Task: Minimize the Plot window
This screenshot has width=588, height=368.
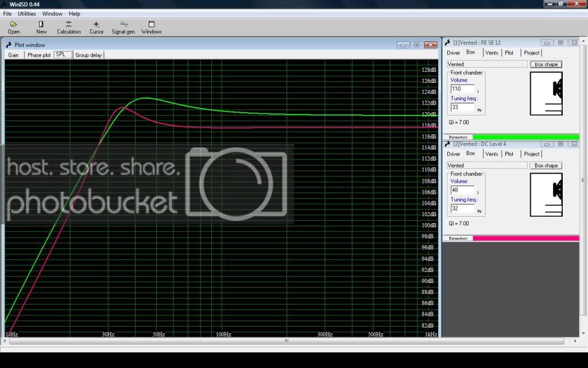Action: pyautogui.click(x=403, y=45)
